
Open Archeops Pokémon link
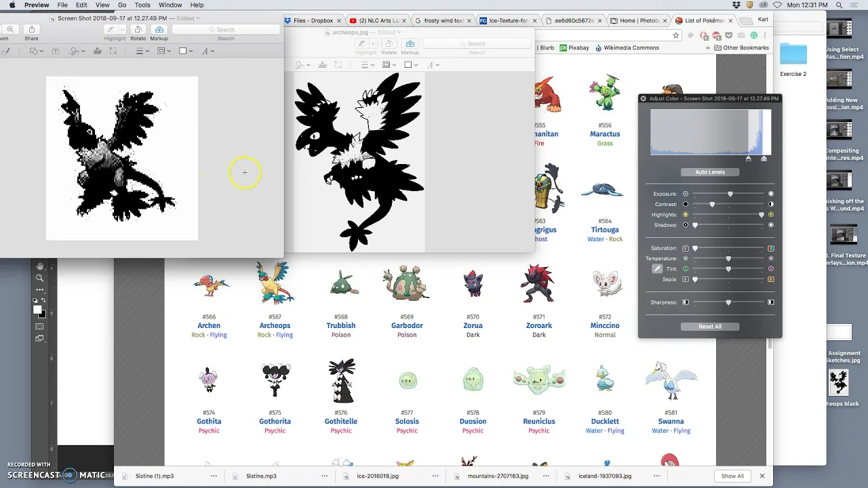point(275,325)
